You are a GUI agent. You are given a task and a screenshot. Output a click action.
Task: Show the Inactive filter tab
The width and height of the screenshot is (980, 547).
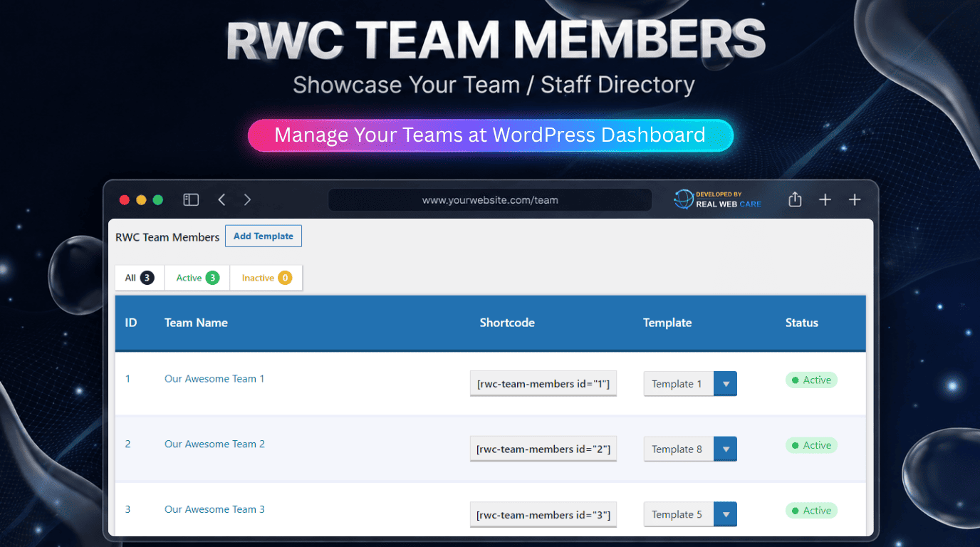tap(266, 278)
